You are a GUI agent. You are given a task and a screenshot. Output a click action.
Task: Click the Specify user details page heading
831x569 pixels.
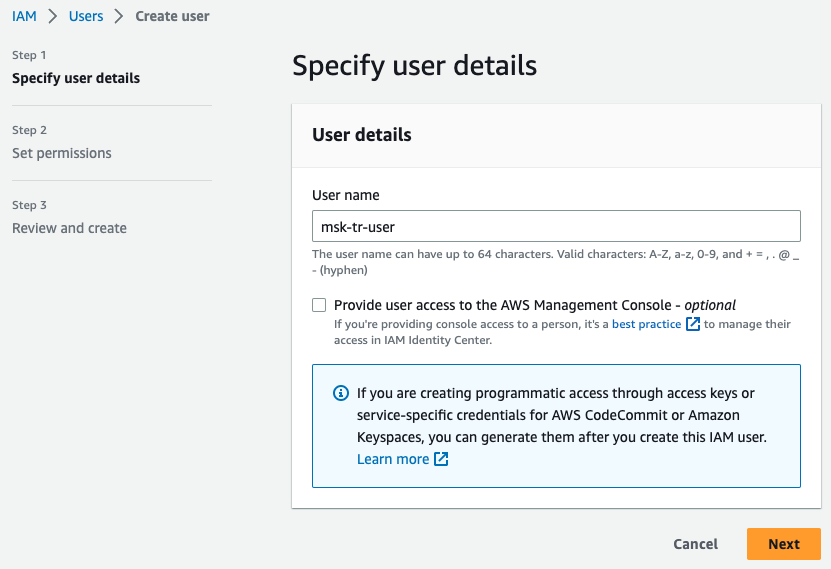(x=414, y=66)
